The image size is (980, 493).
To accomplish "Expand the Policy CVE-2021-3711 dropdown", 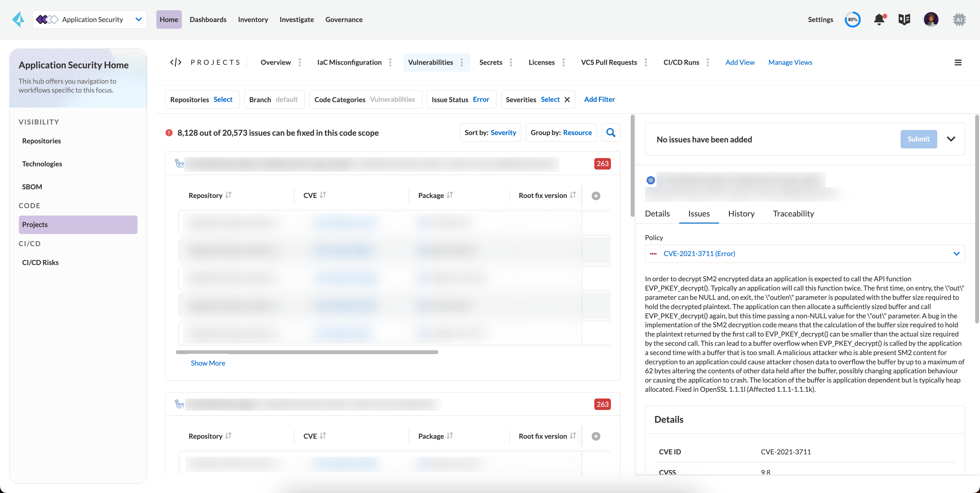I will (x=805, y=254).
